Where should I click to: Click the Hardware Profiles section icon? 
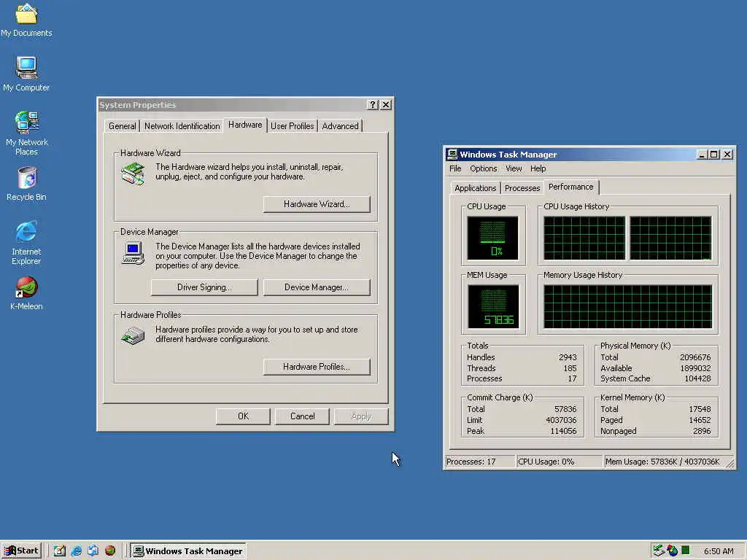point(133,335)
